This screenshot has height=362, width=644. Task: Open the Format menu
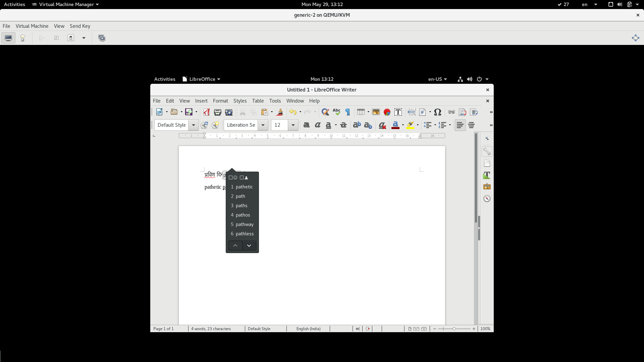tap(220, 101)
